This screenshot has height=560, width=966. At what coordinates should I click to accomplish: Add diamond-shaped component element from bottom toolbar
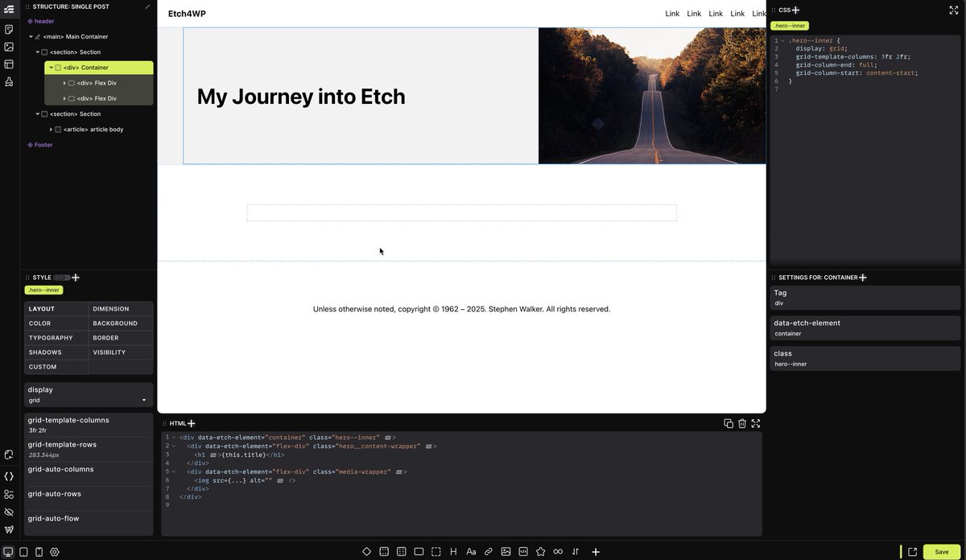pos(366,552)
